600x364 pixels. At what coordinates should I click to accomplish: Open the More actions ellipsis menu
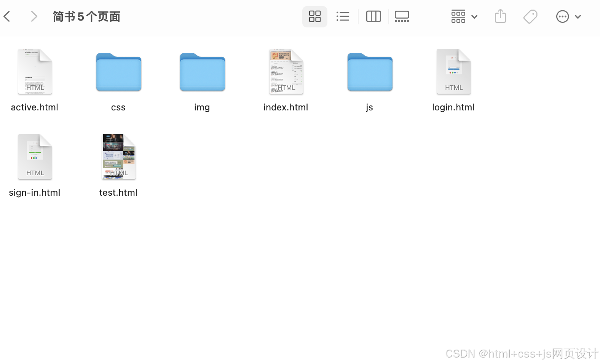tap(568, 16)
